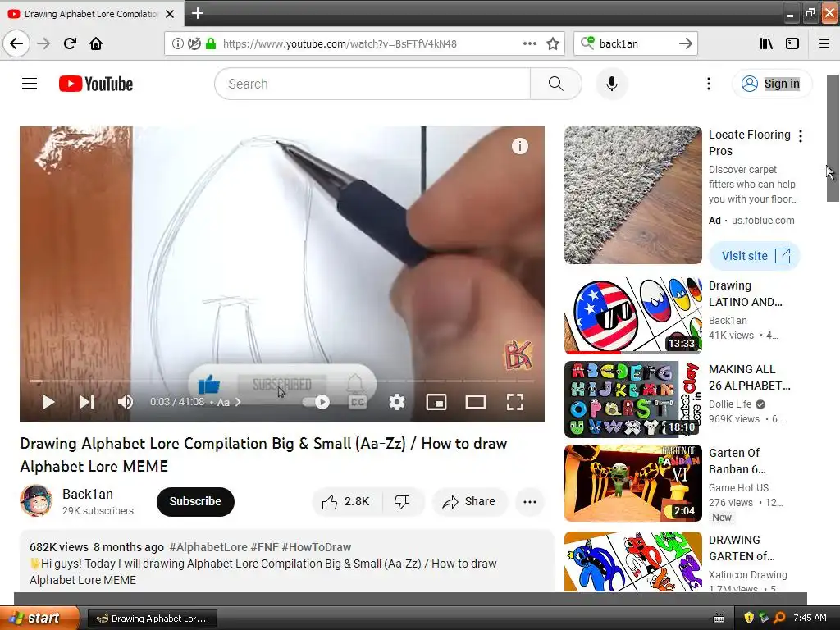Select the Drawing Alphabet Lor taskbar item

pyautogui.click(x=152, y=619)
